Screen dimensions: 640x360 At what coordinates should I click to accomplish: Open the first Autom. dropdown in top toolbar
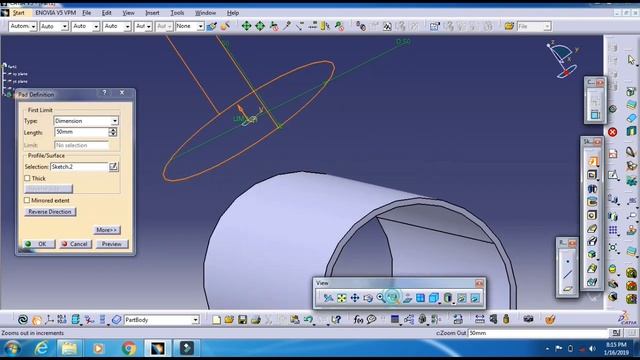[x=22, y=26]
